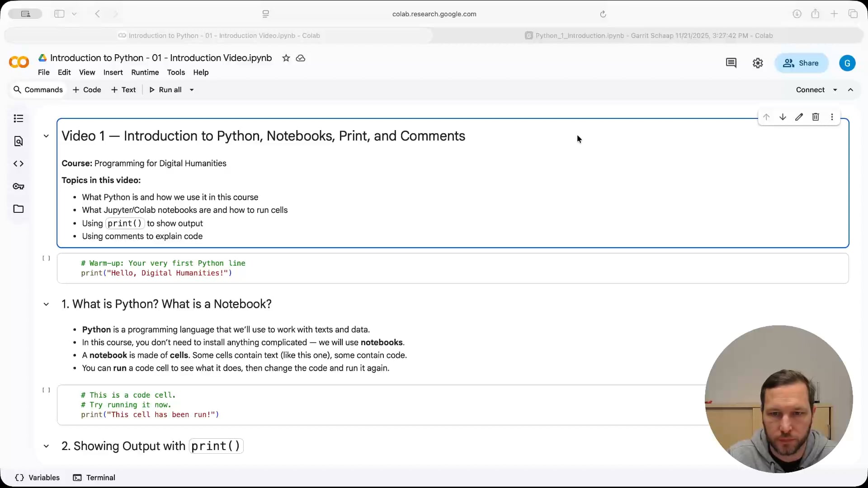Add a new Code cell

tap(87, 90)
